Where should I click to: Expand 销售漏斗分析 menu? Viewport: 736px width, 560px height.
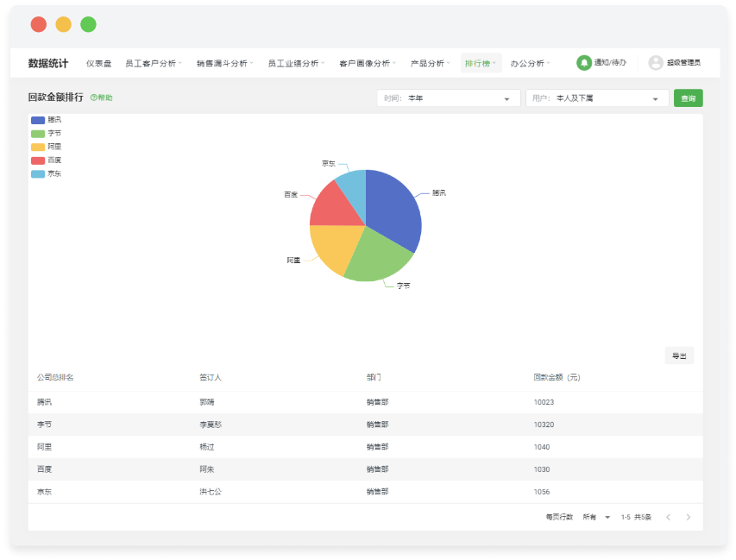click(224, 63)
